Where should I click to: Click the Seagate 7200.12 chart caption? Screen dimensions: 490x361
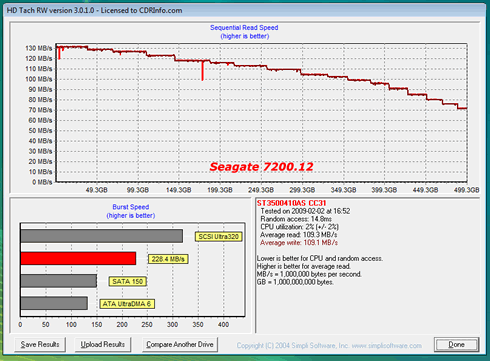[x=261, y=167]
